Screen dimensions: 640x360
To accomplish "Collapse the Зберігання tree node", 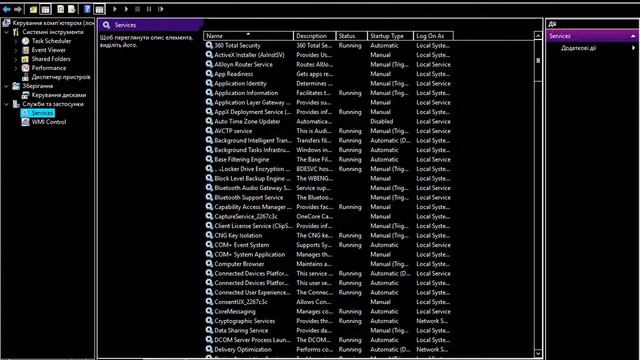I will click(7, 86).
